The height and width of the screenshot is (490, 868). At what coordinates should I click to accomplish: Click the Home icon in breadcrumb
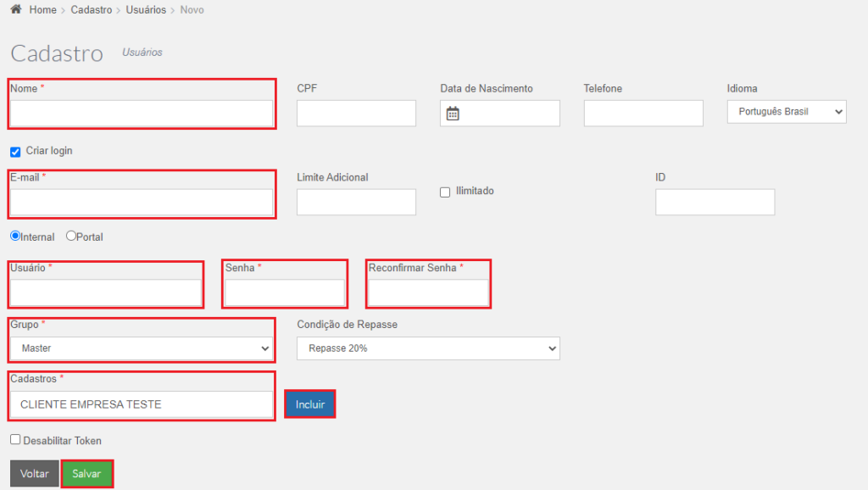click(x=16, y=9)
